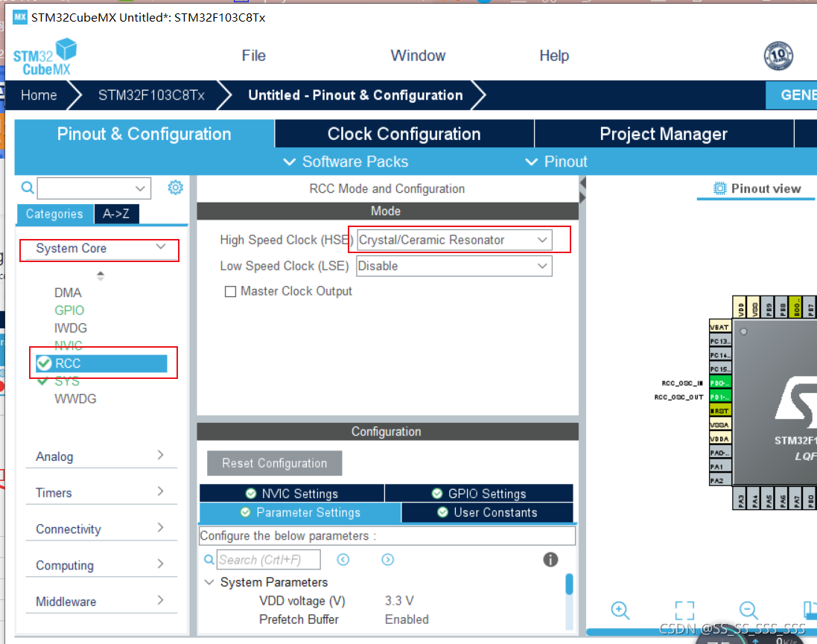Click the PA2 pin on the chip
Viewport: 817px width, 644px height.
(x=720, y=481)
